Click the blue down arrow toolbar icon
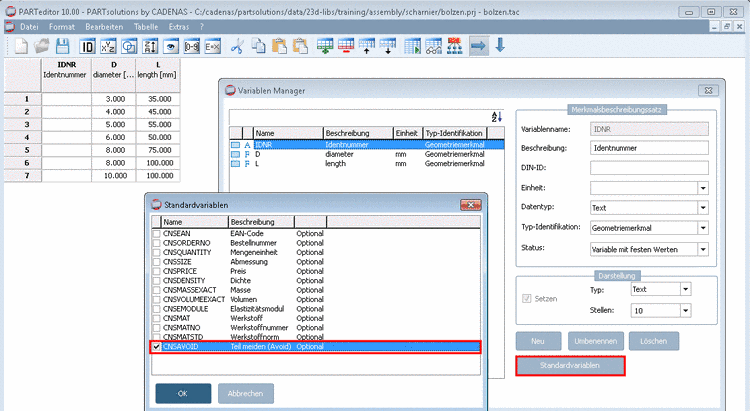The width and height of the screenshot is (750, 411). pyautogui.click(x=500, y=45)
